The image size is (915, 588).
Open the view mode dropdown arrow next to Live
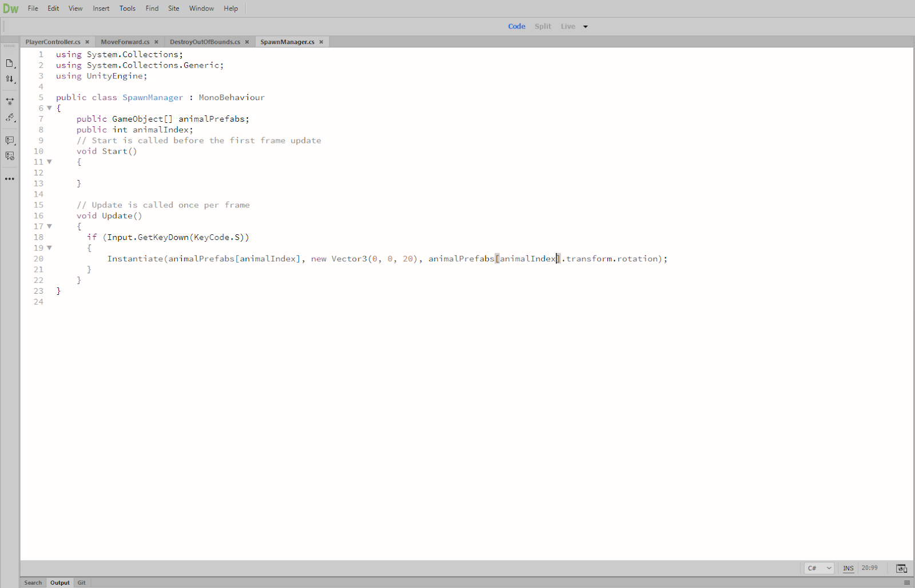pos(586,27)
